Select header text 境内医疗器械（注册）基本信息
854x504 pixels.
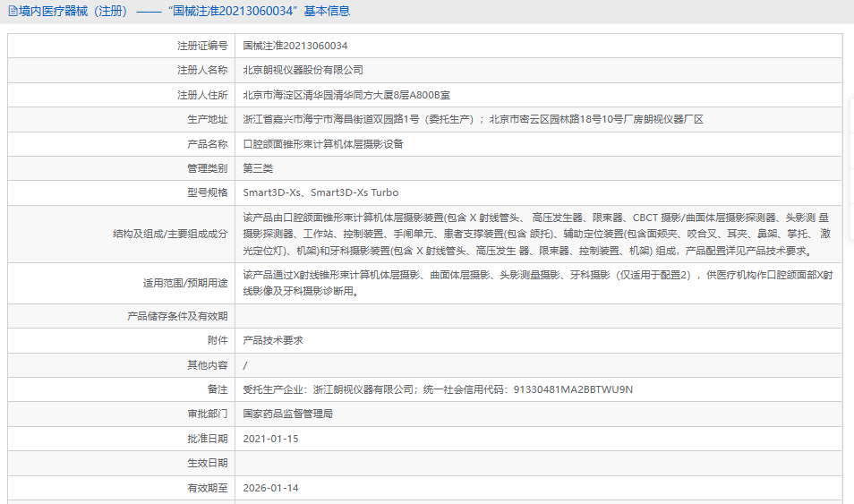(184, 11)
